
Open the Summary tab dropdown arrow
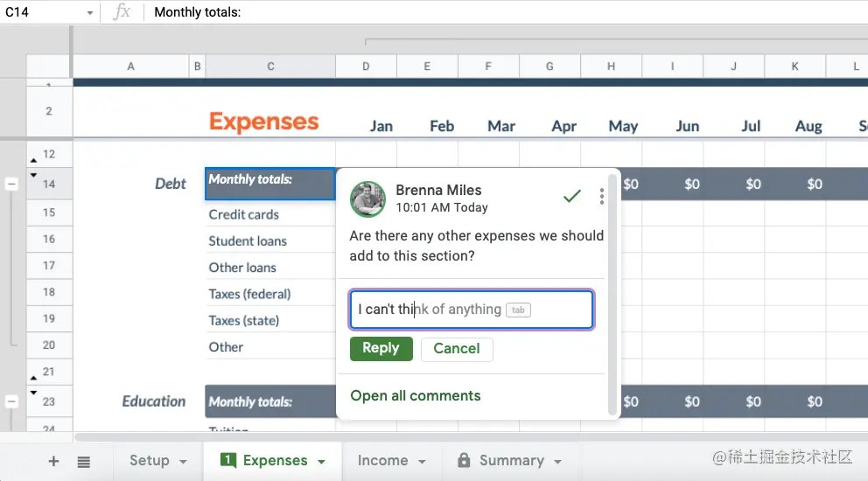tap(558, 462)
